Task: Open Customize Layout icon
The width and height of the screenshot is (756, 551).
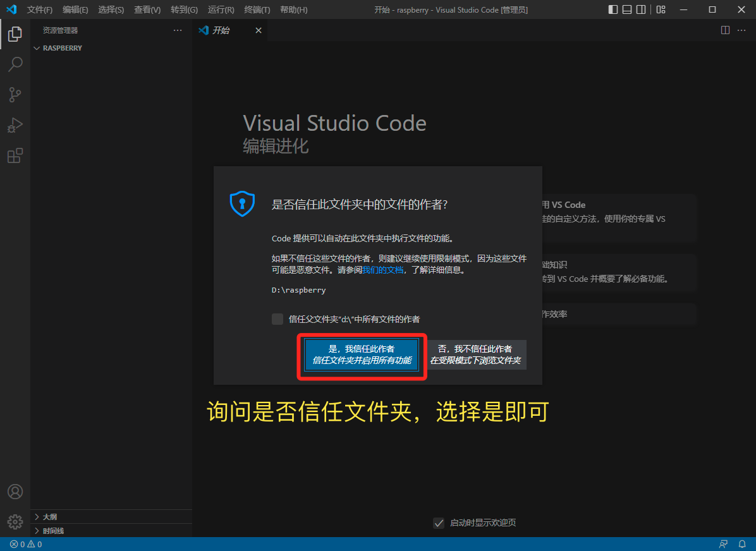Action: click(x=661, y=9)
